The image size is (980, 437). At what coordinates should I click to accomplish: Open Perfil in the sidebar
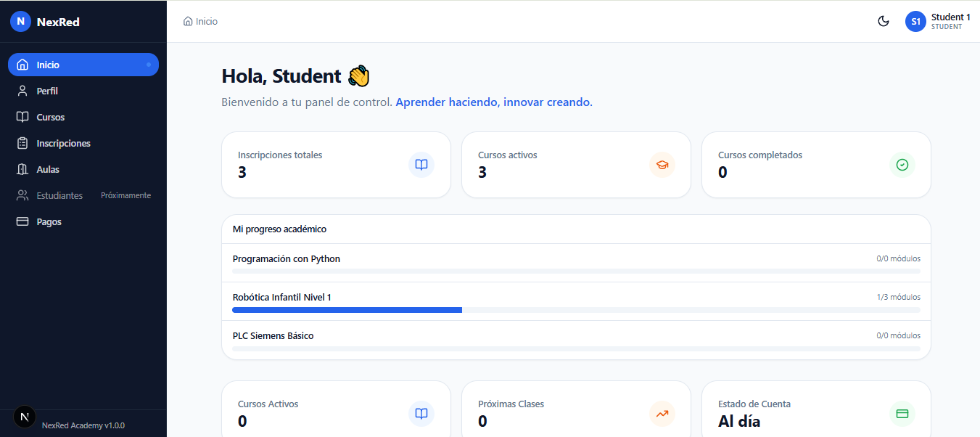coord(83,91)
